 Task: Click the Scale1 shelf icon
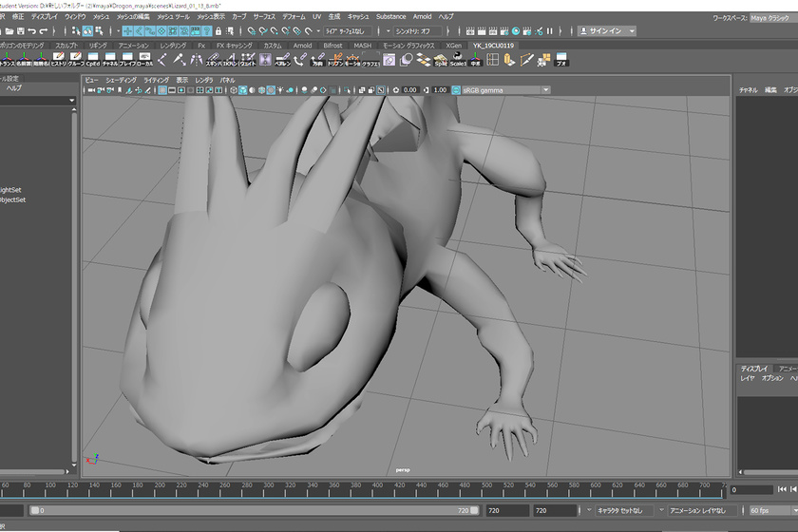[x=458, y=60]
